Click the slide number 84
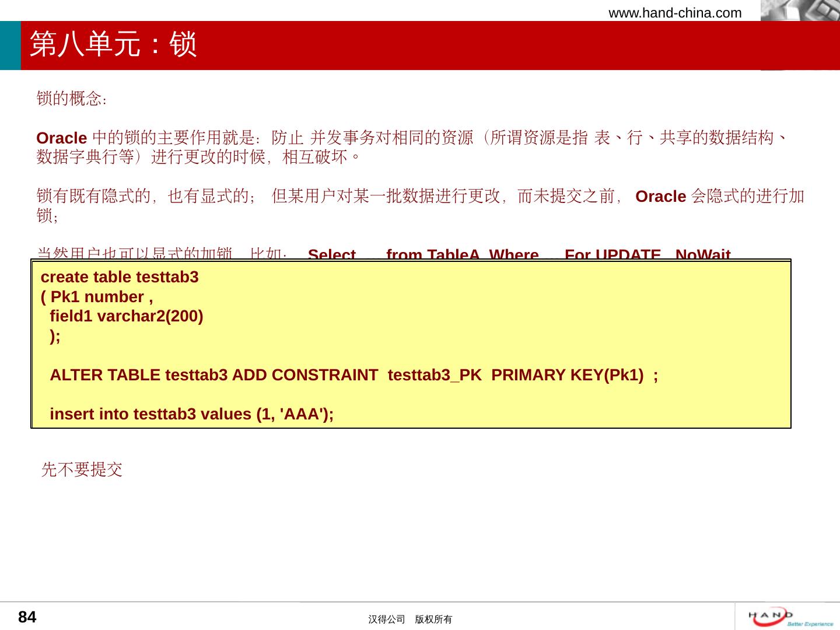This screenshot has width=840, height=630. click(x=27, y=617)
